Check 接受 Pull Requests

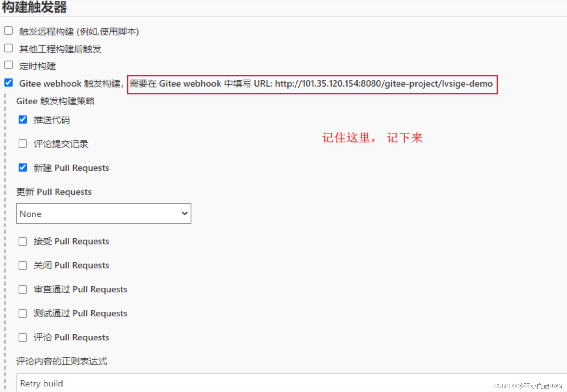click(x=23, y=241)
